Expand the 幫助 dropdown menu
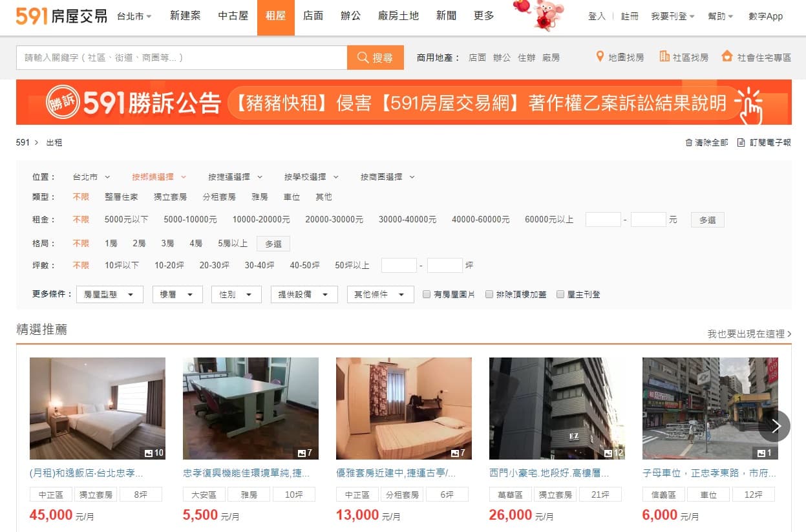The image size is (806, 532). point(721,16)
